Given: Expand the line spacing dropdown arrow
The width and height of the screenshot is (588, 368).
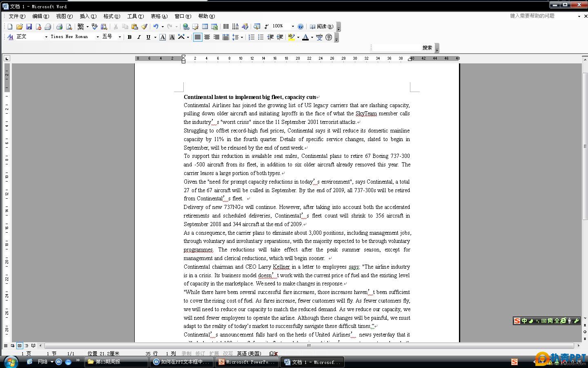Looking at the screenshot, I should [x=242, y=37].
